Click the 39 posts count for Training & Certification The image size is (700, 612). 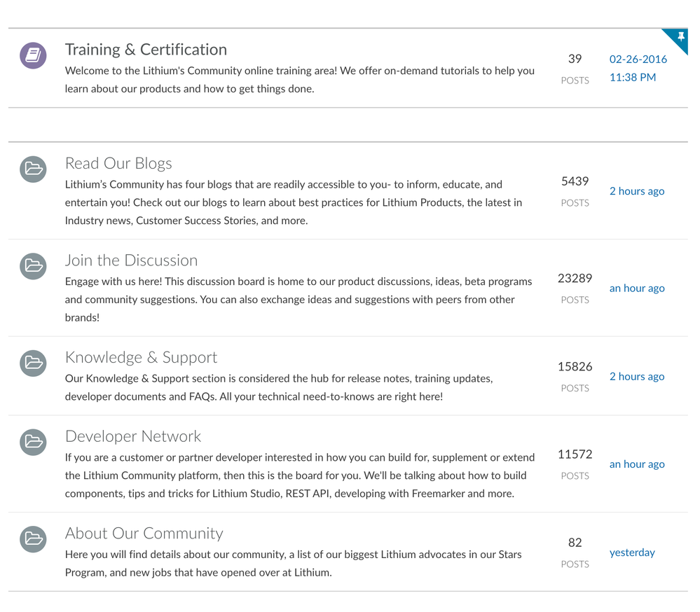(x=575, y=59)
